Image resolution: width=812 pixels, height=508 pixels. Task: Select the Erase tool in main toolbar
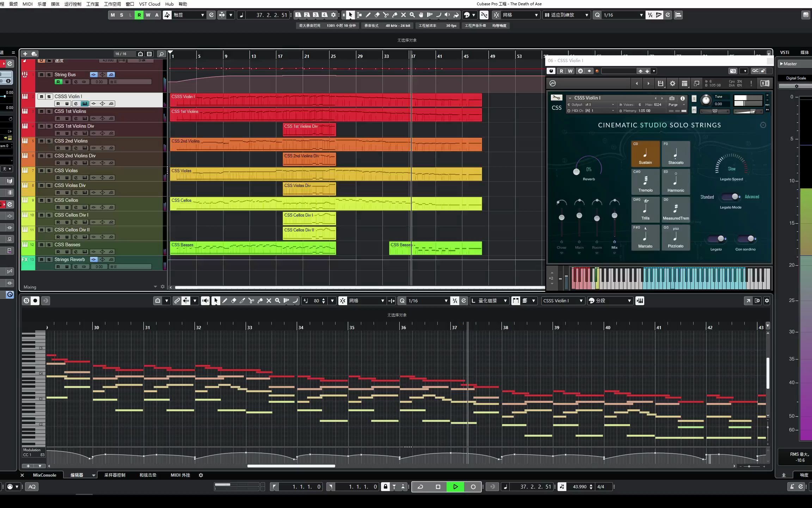coord(377,15)
